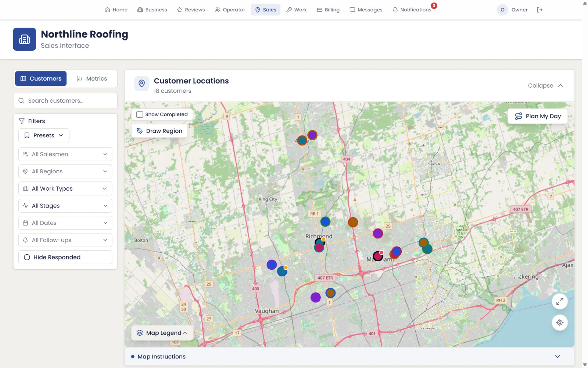Toggle Hide Responded filter
This screenshot has width=588, height=368.
tap(65, 257)
